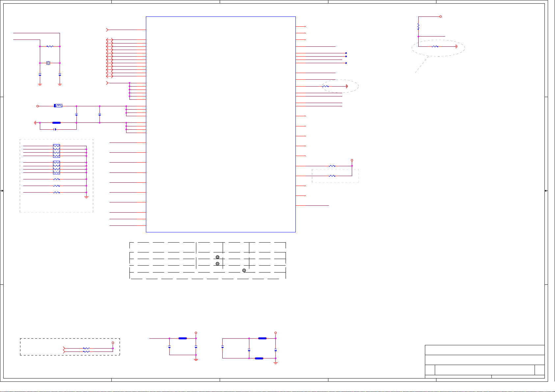Image resolution: width=555 pixels, height=392 pixels.
Task: Select the lower resistor array in the dashed box
Action: pos(57,168)
